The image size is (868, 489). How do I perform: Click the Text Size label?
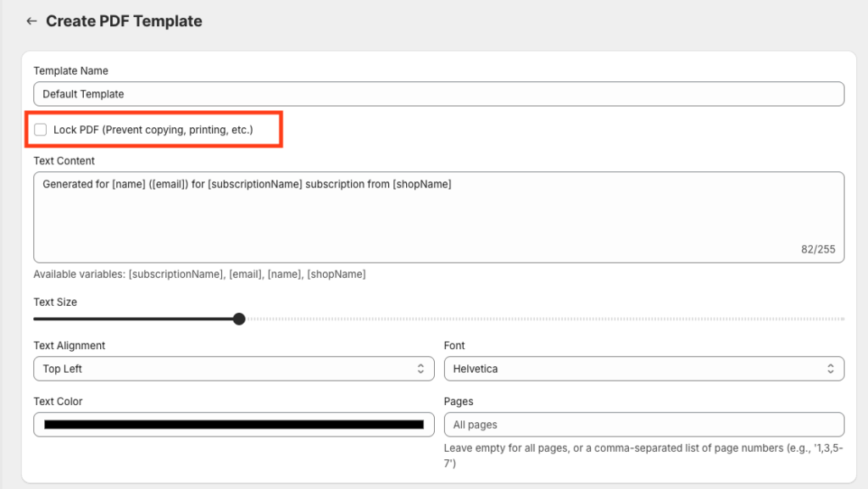55,302
